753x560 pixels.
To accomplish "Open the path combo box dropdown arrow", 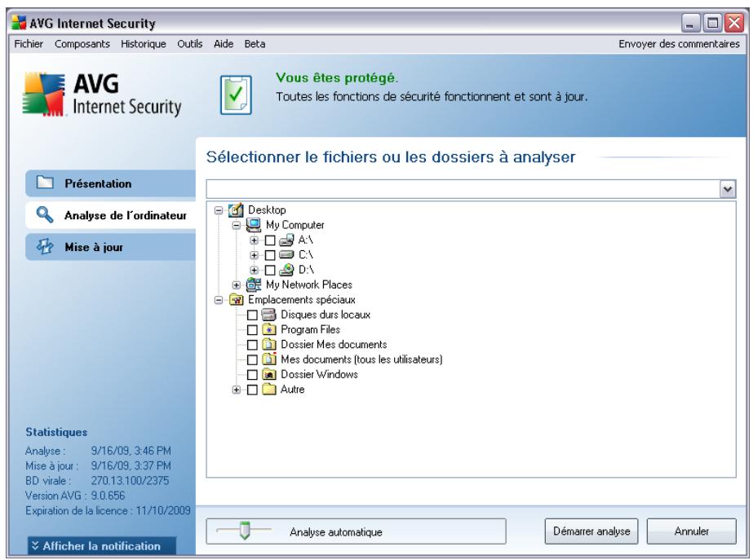I will click(x=728, y=189).
